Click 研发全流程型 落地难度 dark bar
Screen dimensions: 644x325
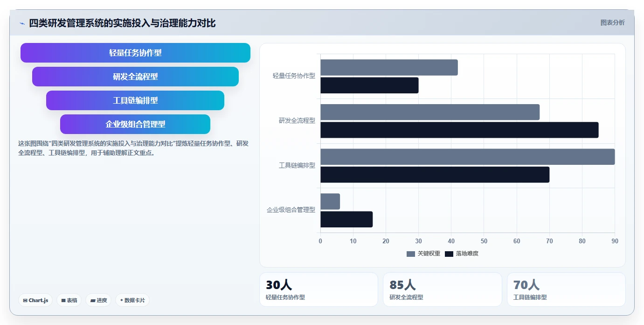click(459, 130)
